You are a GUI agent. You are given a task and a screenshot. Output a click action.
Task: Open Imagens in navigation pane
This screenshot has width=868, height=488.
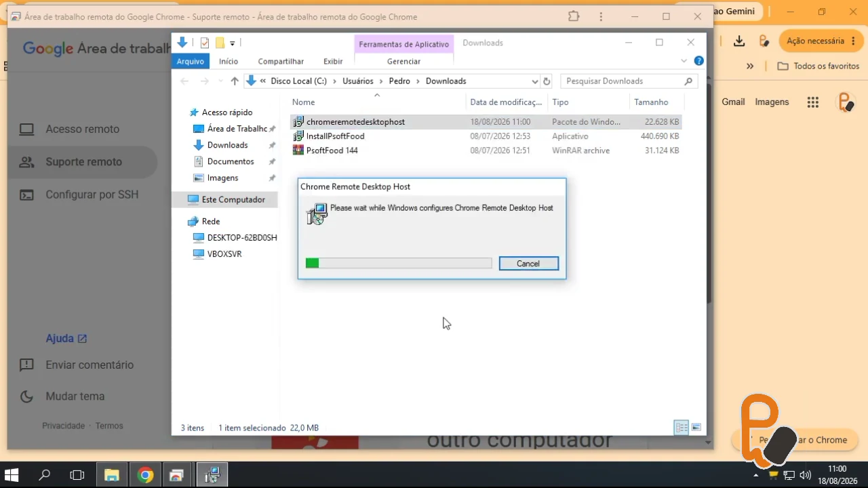(x=222, y=178)
